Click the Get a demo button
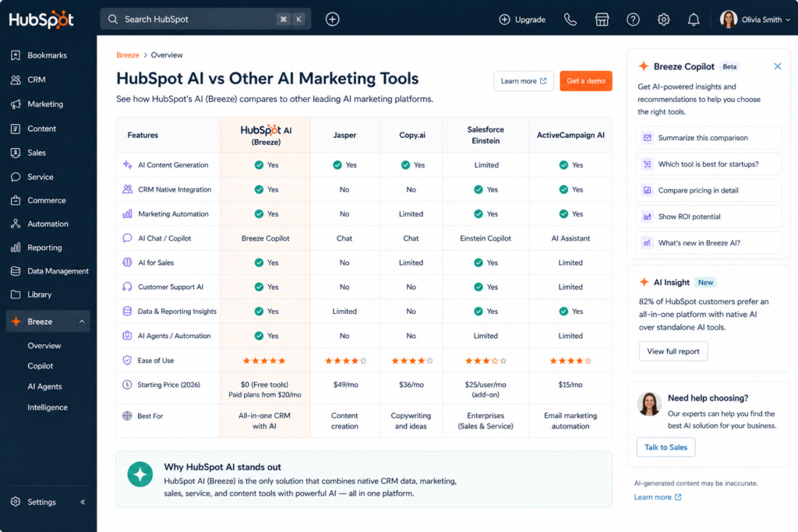798x532 pixels. click(586, 81)
